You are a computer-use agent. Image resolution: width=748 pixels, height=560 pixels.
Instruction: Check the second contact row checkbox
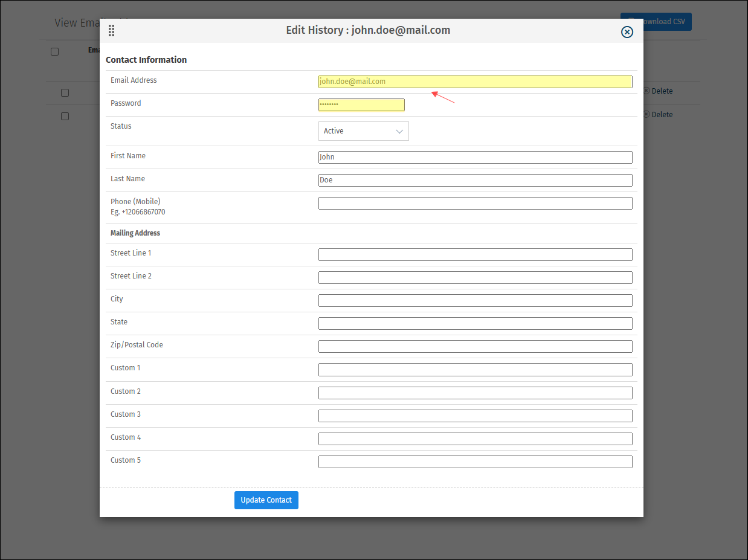pyautogui.click(x=65, y=115)
